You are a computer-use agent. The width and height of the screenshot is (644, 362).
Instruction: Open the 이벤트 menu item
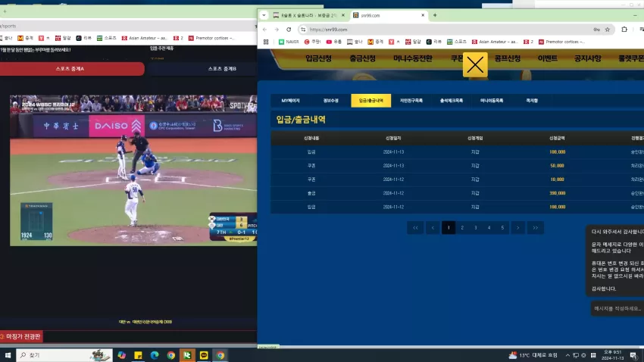[x=548, y=58]
